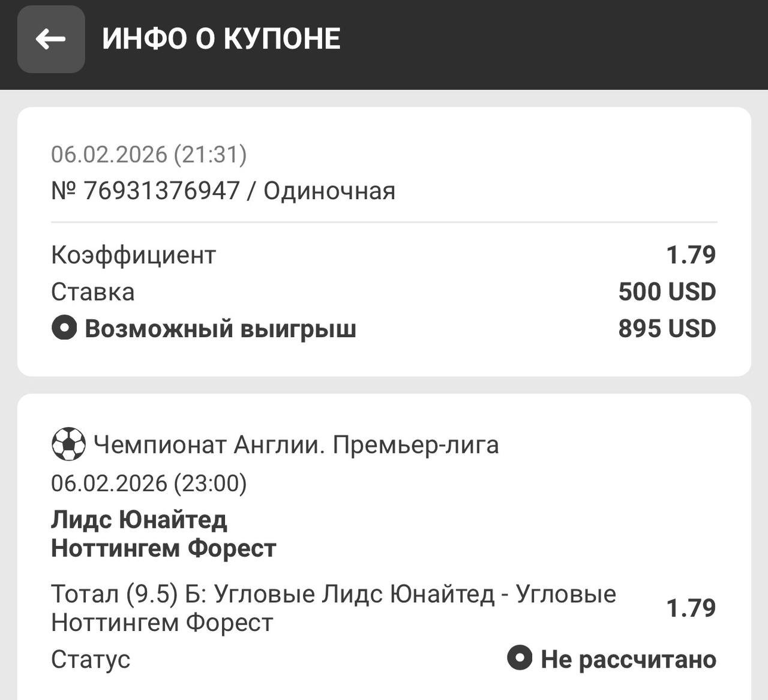Click the Не рассчитано status text

click(x=628, y=659)
